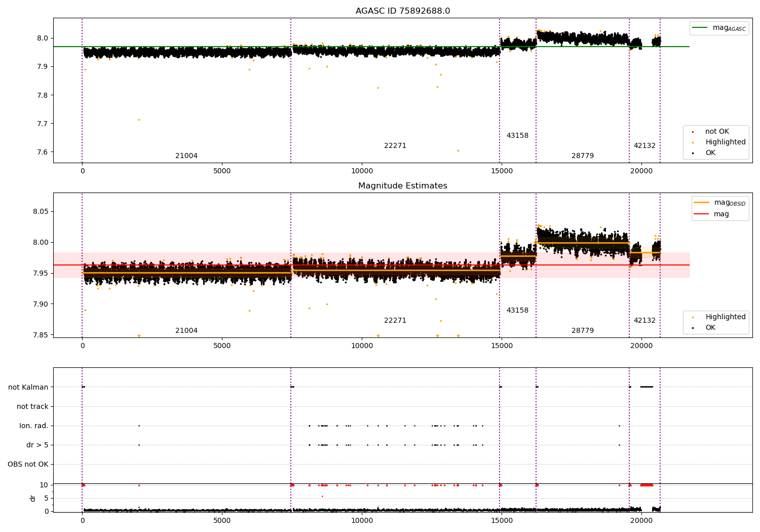Click the 7.85 y-axis tick label
Viewport: 760px width, 532px height.
(41, 335)
